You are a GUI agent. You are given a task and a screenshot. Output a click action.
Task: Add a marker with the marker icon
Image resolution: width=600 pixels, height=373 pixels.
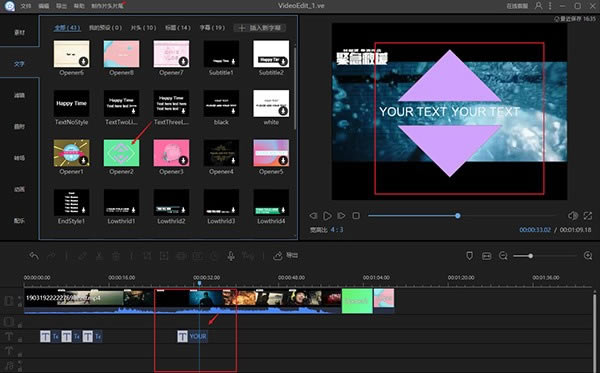click(470, 256)
